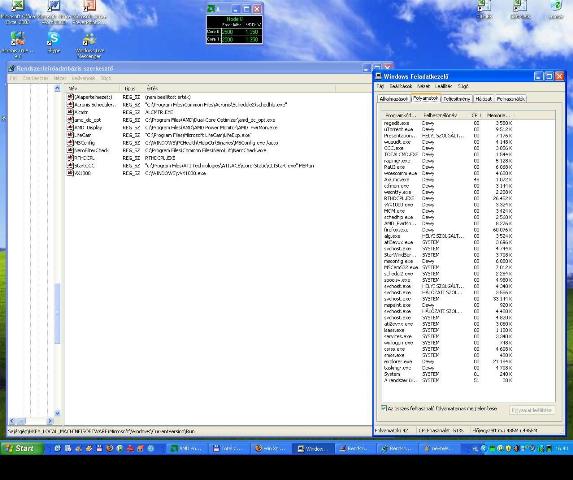573x480 pixels.
Task: Switch to the Teljesítmény tab
Action: (x=456, y=99)
